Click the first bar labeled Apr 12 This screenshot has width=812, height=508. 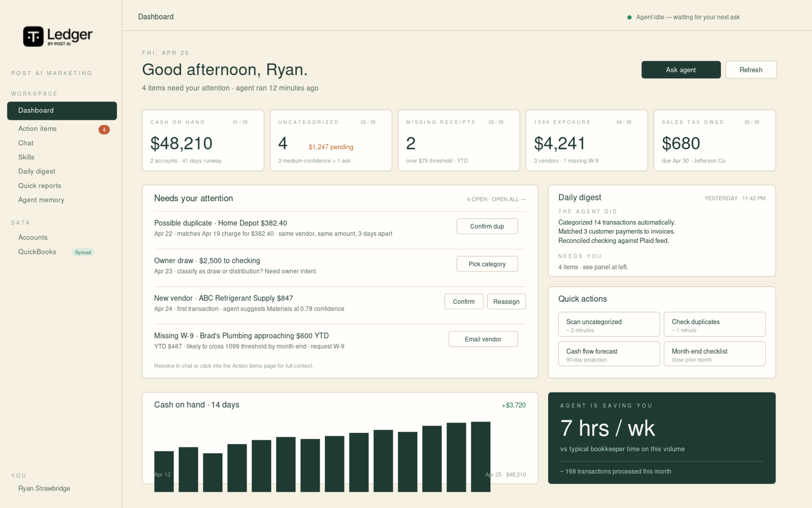click(164, 471)
